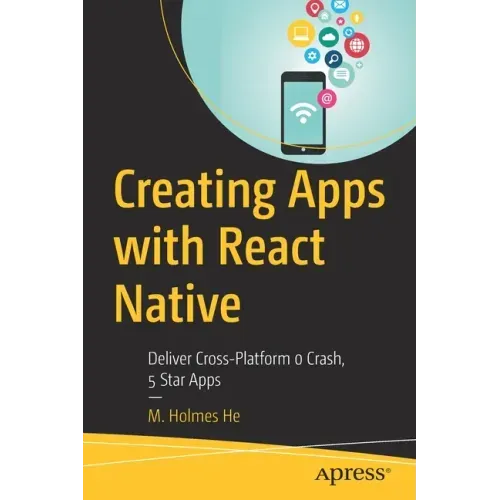The height and width of the screenshot is (500, 500).
Task: Click the red location pin icon
Action: tap(315, 8)
